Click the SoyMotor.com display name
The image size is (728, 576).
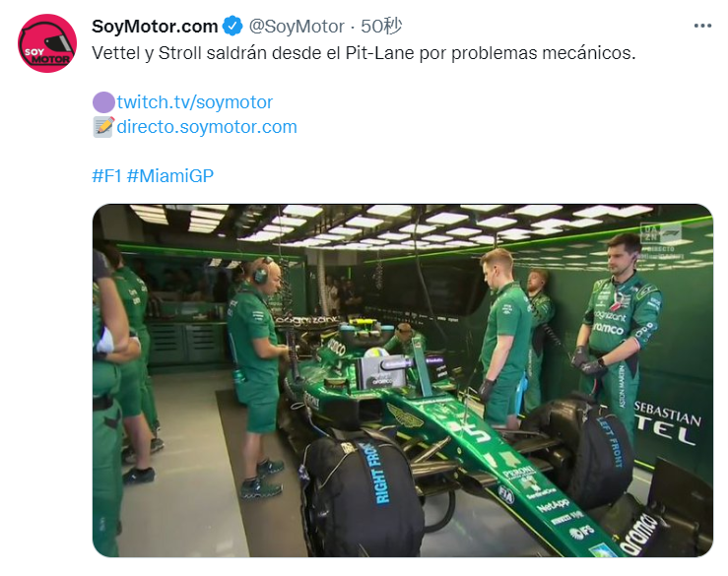point(155,27)
